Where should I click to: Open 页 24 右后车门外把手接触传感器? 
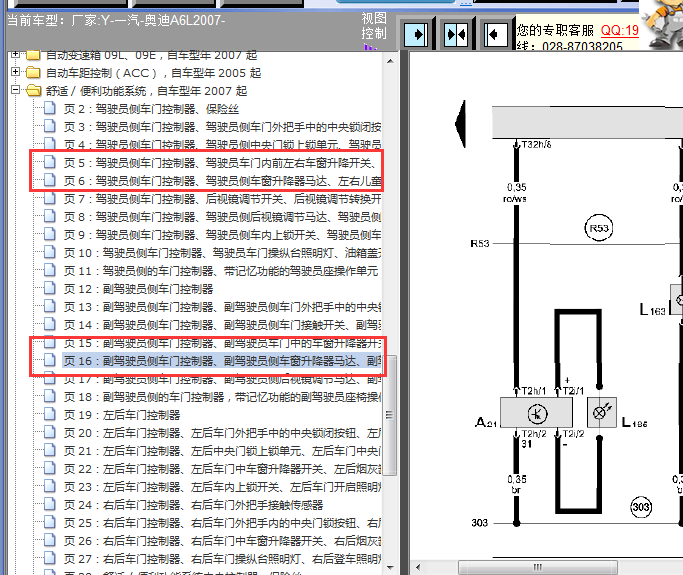(x=193, y=505)
